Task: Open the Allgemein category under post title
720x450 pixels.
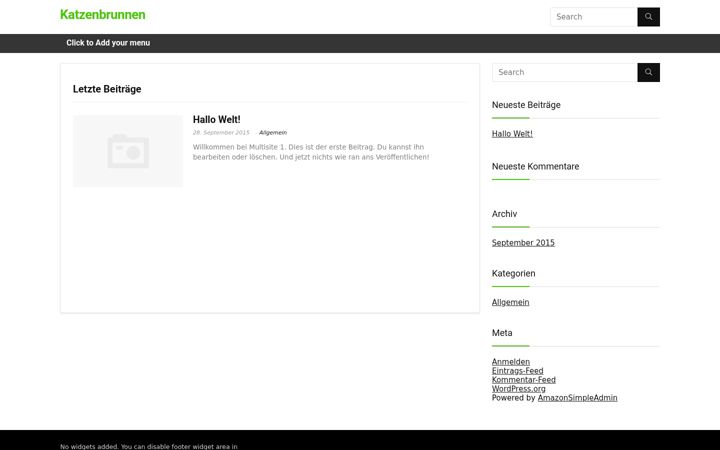Action: tap(273, 133)
